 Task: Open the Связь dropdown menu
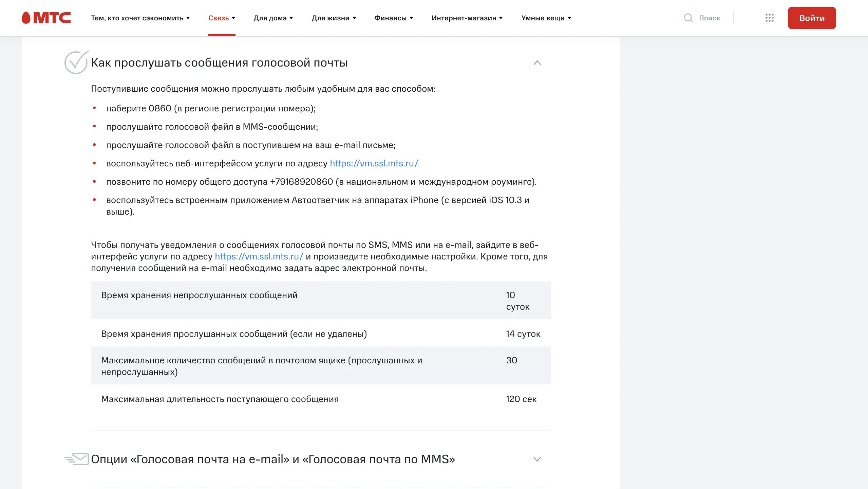(222, 18)
